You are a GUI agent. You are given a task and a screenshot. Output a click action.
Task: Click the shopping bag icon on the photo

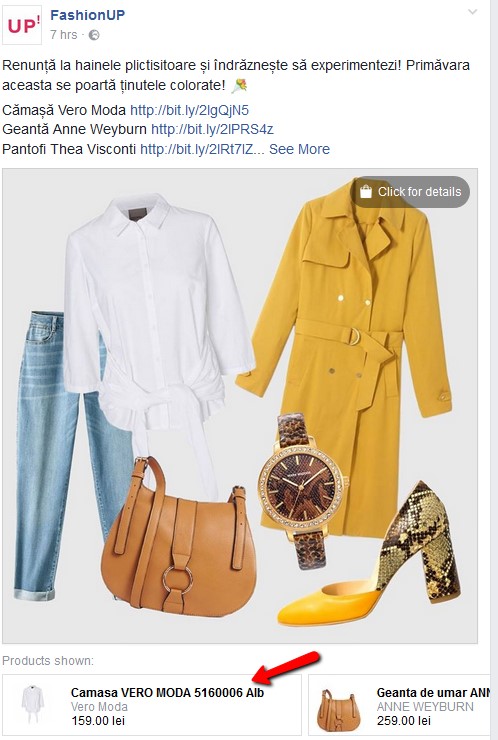[x=366, y=192]
